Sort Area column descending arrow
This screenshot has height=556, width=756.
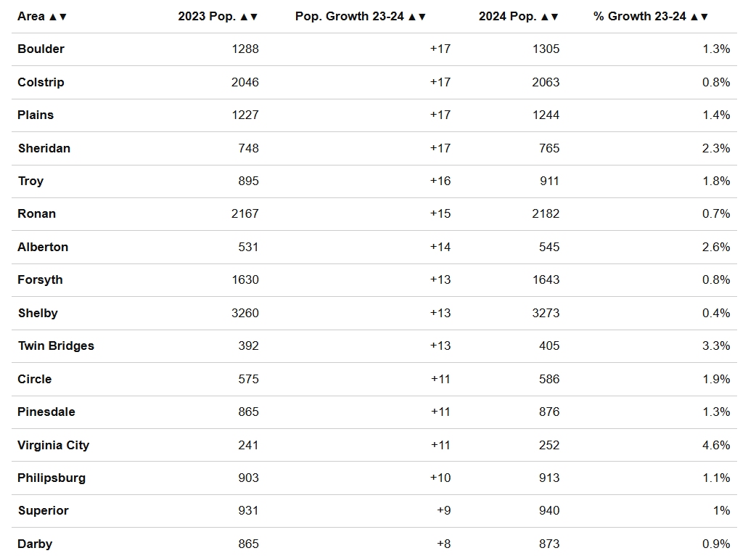point(62,17)
